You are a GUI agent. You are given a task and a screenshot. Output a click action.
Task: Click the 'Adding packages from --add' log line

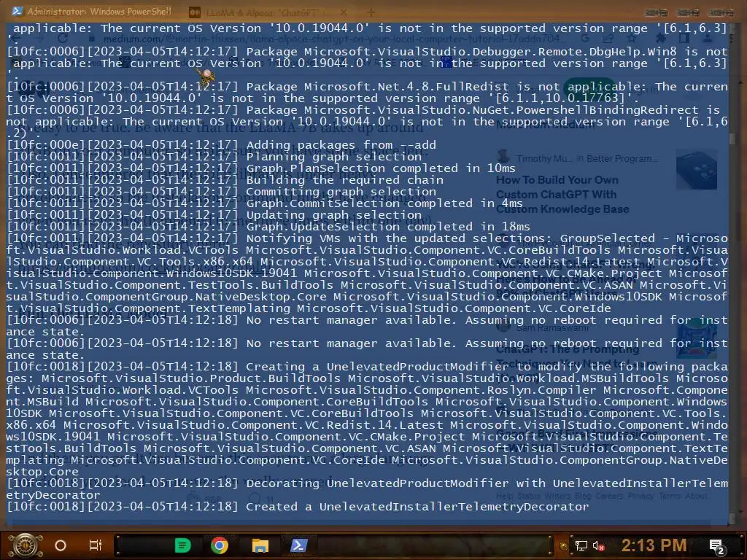[x=222, y=145]
